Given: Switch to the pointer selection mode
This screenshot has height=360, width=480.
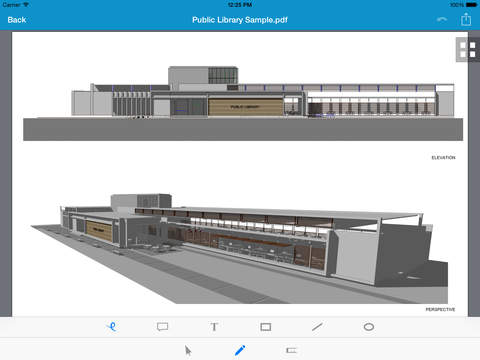Looking at the screenshot, I should tap(188, 351).
